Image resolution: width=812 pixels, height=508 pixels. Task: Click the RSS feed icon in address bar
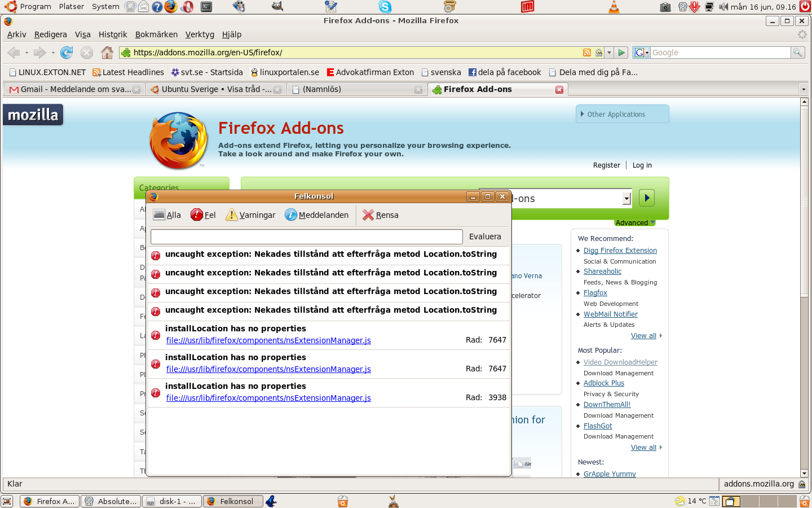click(x=587, y=52)
